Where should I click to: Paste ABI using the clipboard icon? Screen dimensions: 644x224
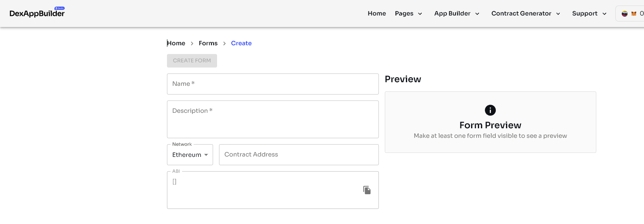pyautogui.click(x=367, y=190)
